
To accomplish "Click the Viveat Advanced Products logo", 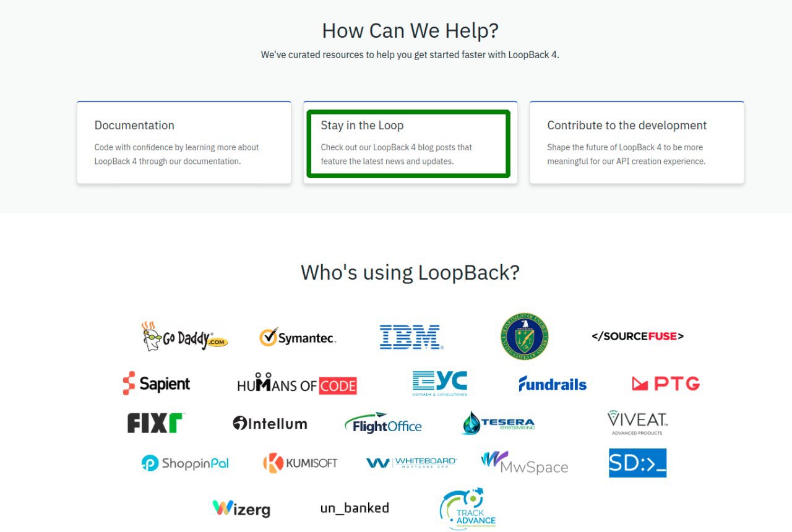I will pos(637,423).
